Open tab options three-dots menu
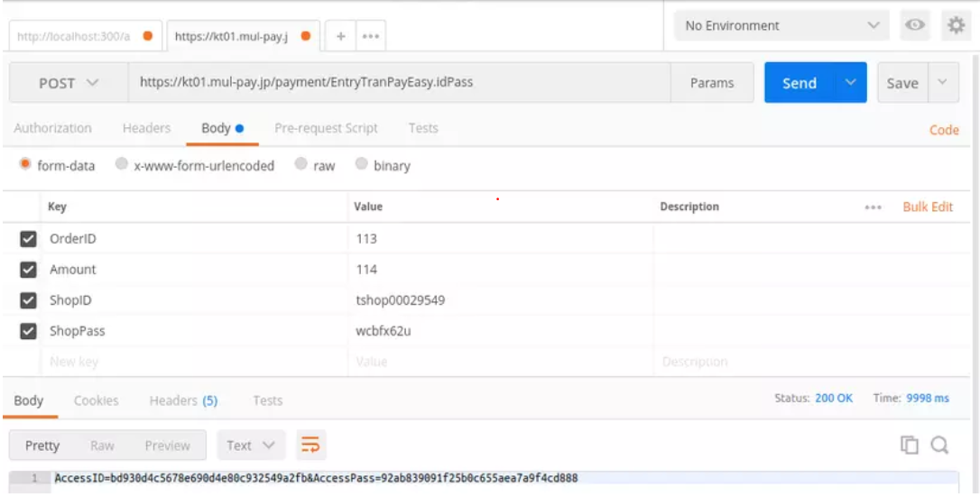Viewport: 980px width, 497px height. (368, 36)
